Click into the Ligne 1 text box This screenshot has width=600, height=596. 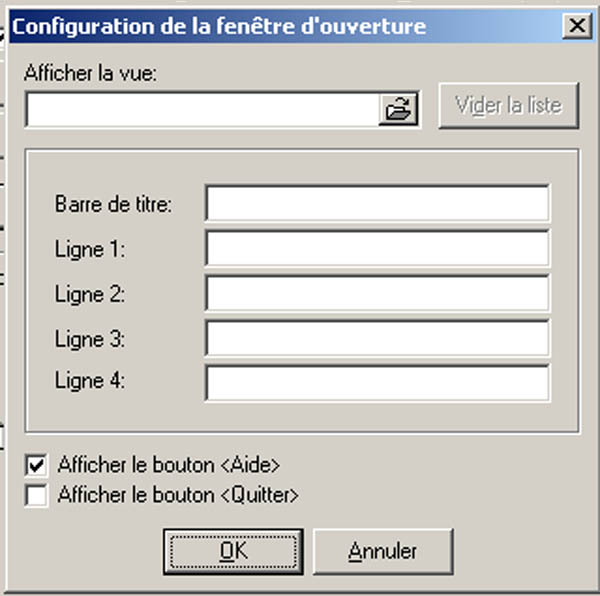point(377,248)
